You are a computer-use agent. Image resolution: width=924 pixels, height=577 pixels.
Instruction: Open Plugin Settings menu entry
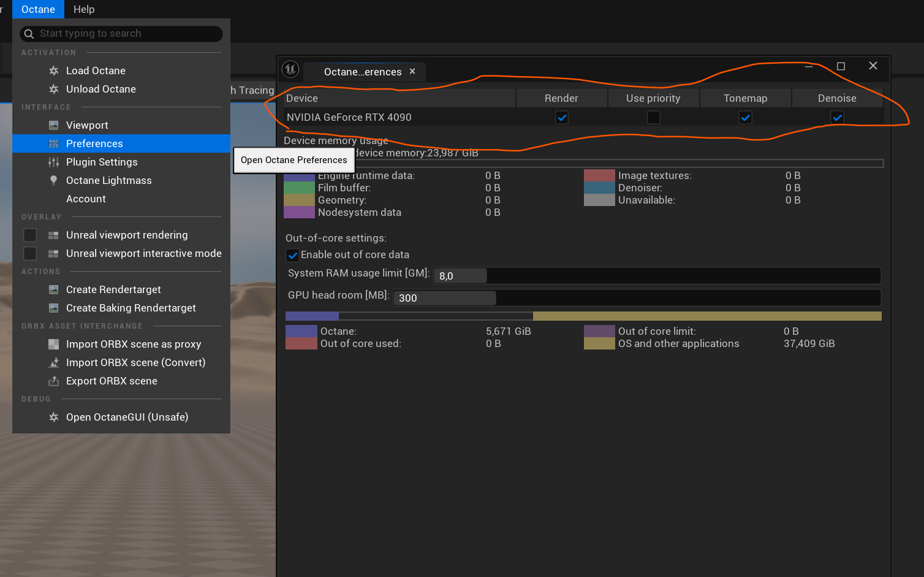click(121, 162)
